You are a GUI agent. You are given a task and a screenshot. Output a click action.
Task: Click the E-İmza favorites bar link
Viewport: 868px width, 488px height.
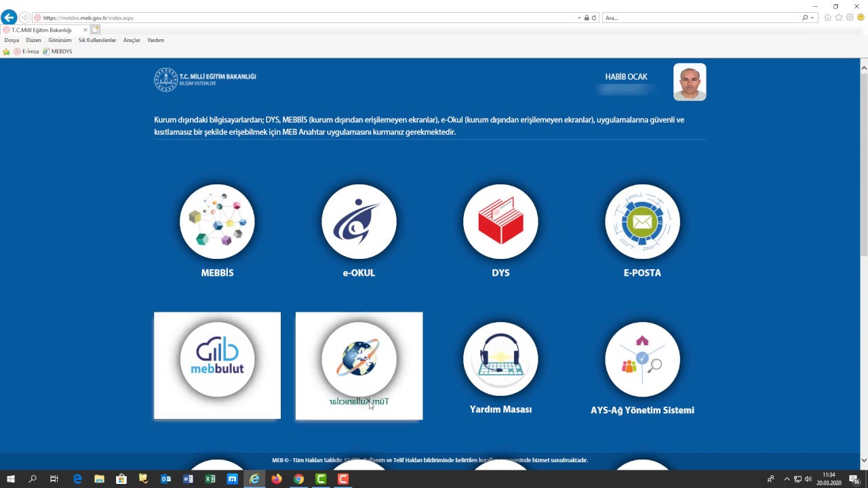pos(26,52)
